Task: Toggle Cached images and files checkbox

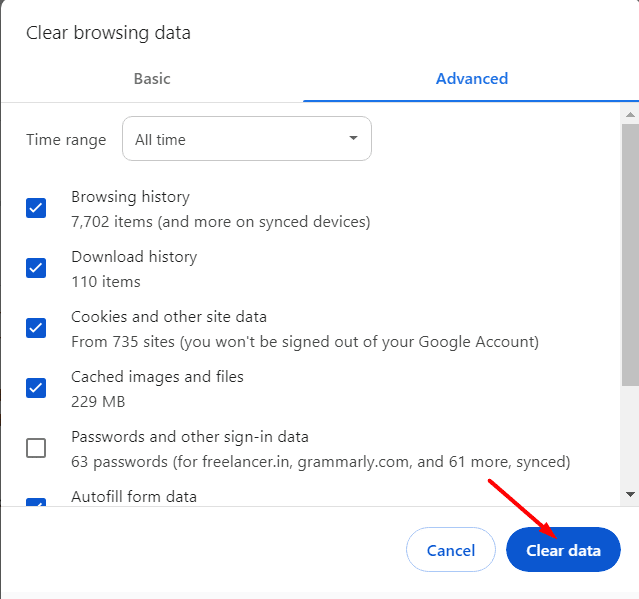Action: pos(36,388)
